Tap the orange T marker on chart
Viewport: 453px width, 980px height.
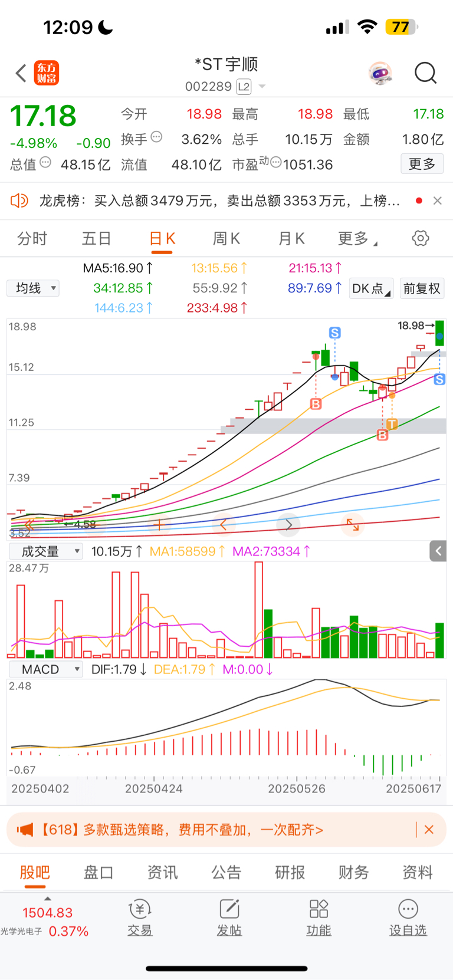click(x=392, y=424)
